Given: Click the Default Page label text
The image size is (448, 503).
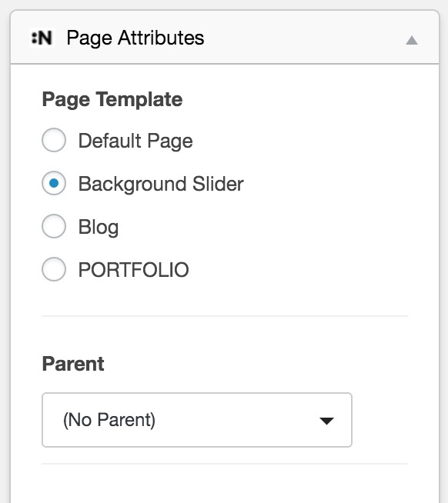Looking at the screenshot, I should pos(135,141).
